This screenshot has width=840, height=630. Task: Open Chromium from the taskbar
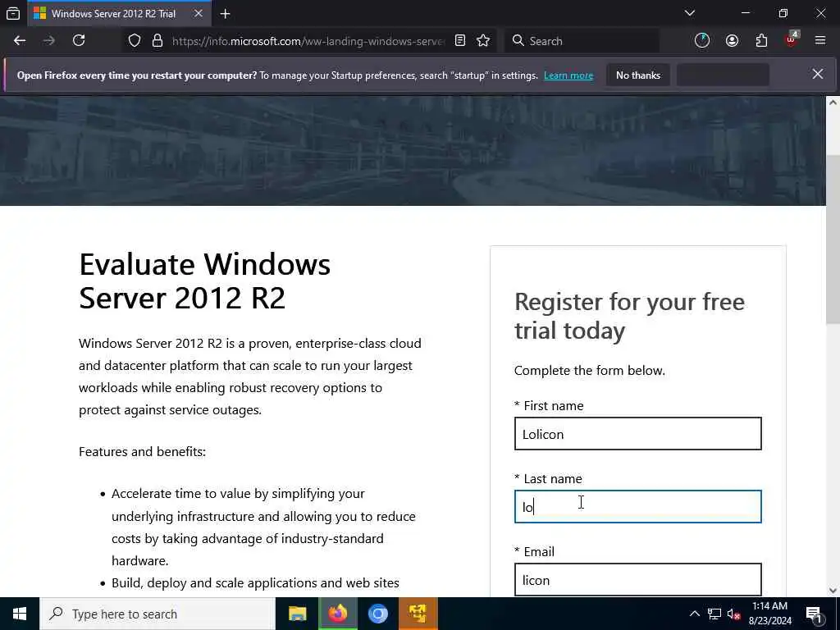point(377,614)
